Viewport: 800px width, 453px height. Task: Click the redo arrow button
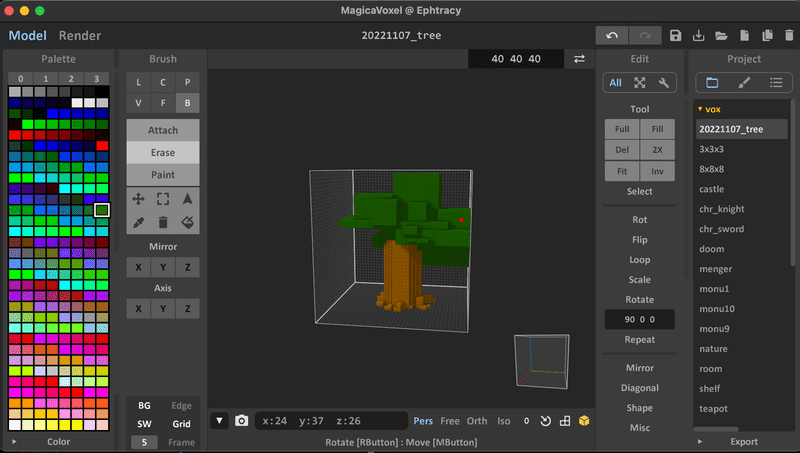click(645, 36)
